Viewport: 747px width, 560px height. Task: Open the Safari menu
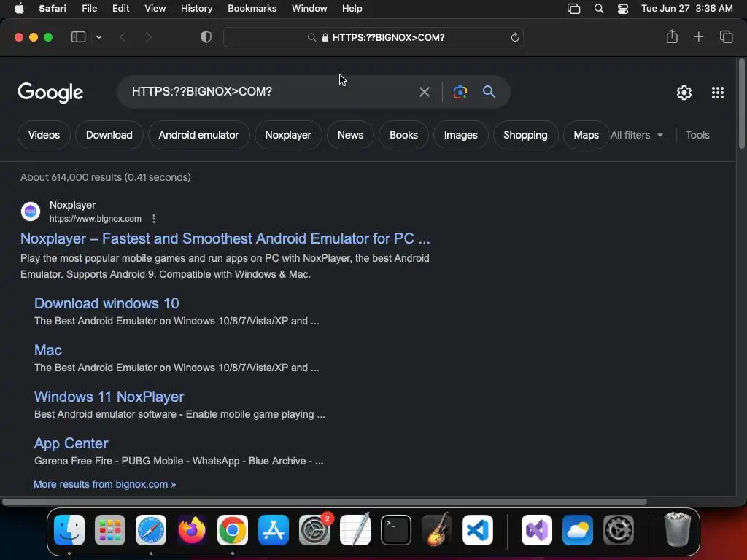(53, 8)
